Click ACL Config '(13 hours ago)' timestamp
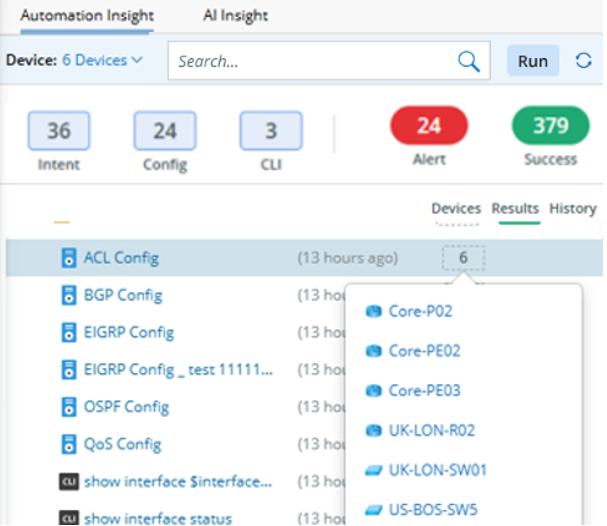607x526 pixels. click(x=348, y=258)
